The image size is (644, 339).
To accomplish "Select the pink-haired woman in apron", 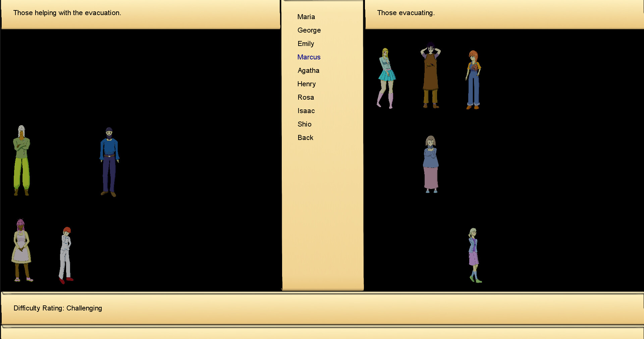I will (21, 250).
